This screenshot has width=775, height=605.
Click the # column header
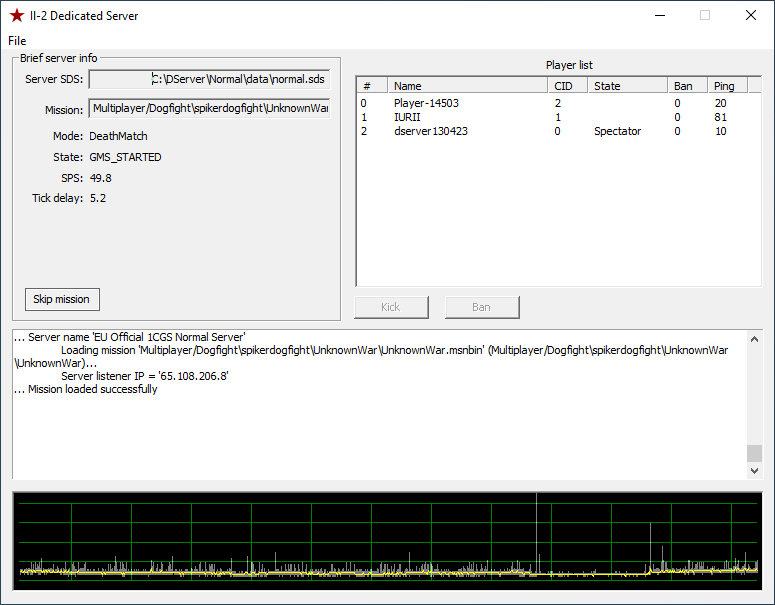[x=372, y=86]
